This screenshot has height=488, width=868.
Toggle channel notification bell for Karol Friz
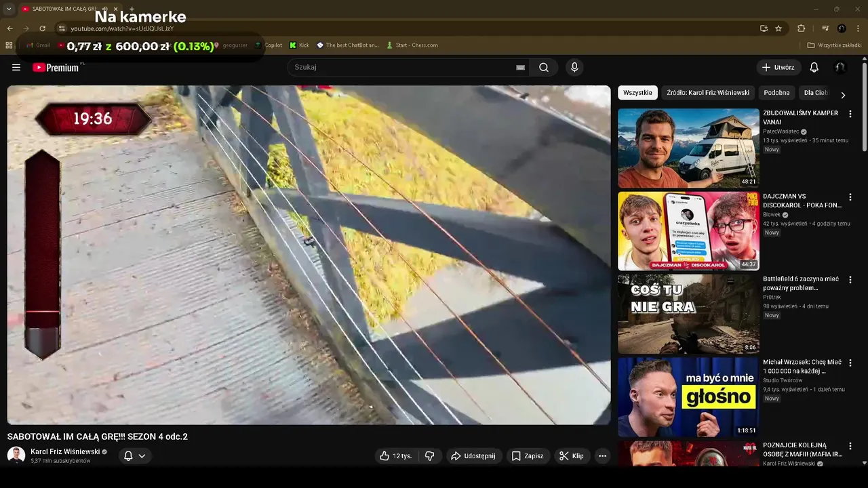(x=127, y=456)
